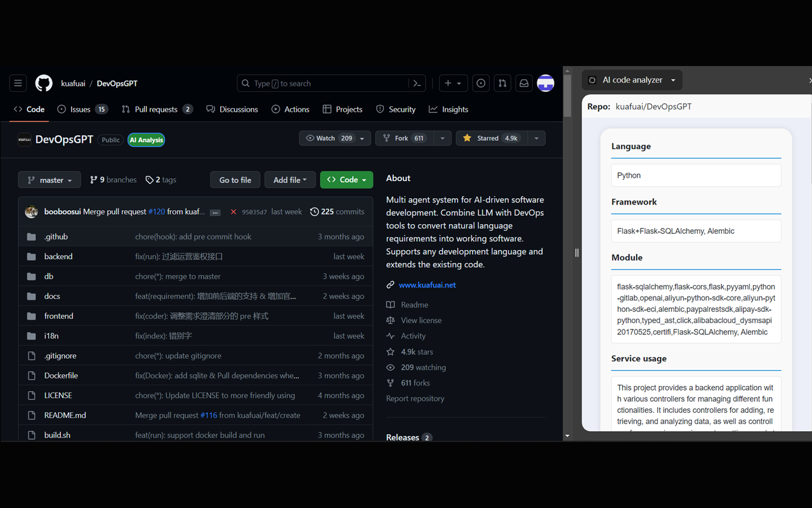Open the Dockerfile file

[61, 375]
